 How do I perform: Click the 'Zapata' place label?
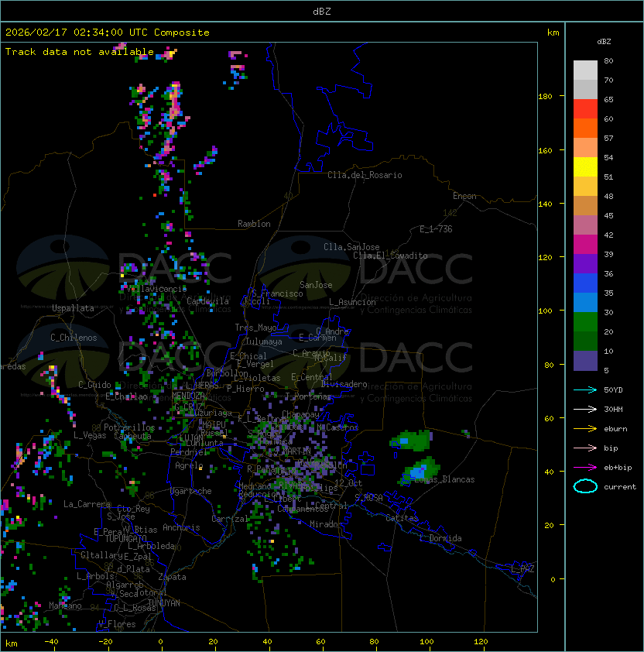click(x=172, y=577)
